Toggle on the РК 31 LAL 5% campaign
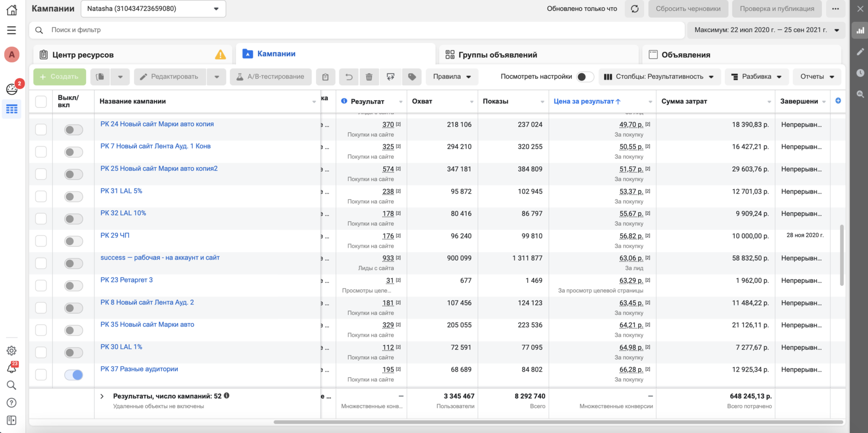This screenshot has height=433, width=868. tap(73, 197)
